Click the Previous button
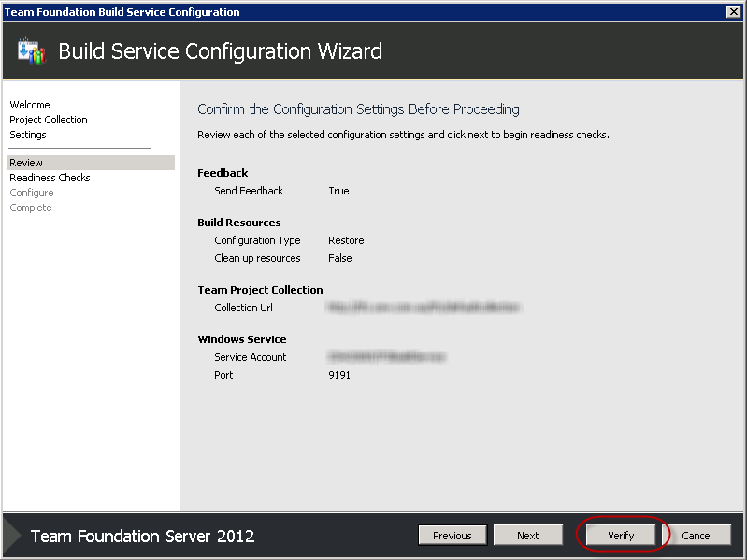 (453, 536)
